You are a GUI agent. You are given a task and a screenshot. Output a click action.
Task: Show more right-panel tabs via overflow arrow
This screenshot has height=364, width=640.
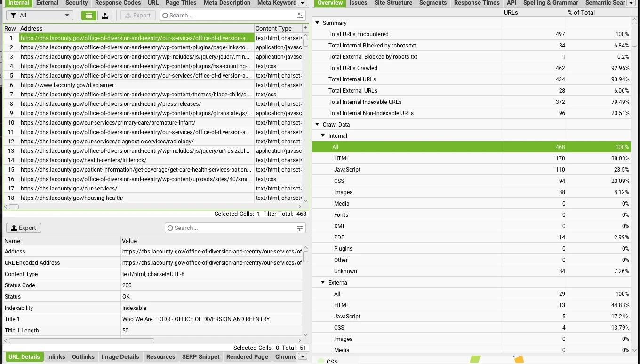point(632,3)
